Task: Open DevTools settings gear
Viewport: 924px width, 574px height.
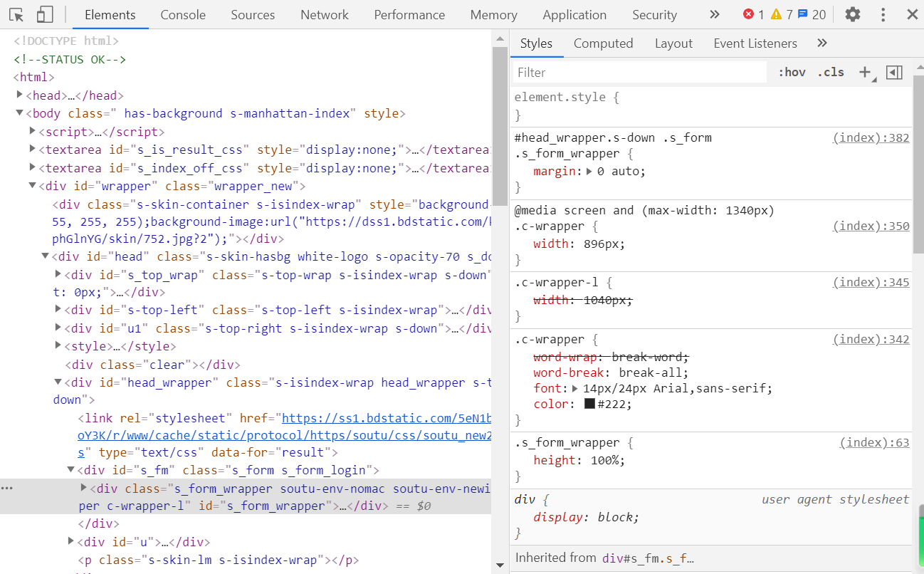Action: (852, 14)
